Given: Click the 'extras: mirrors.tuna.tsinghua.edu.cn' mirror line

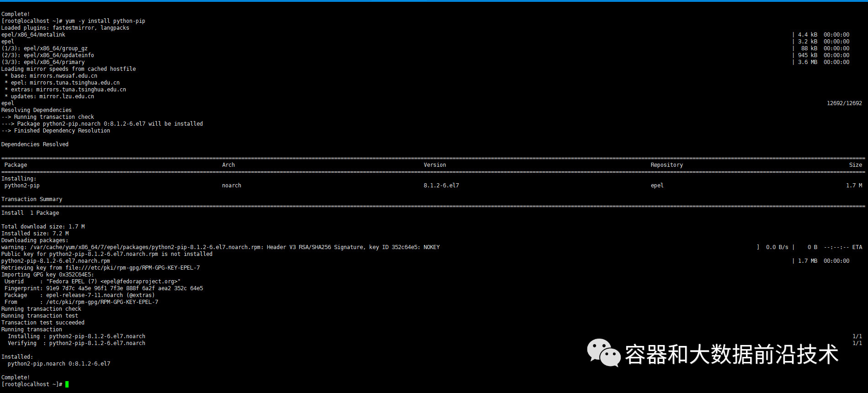Looking at the screenshot, I should [x=65, y=90].
